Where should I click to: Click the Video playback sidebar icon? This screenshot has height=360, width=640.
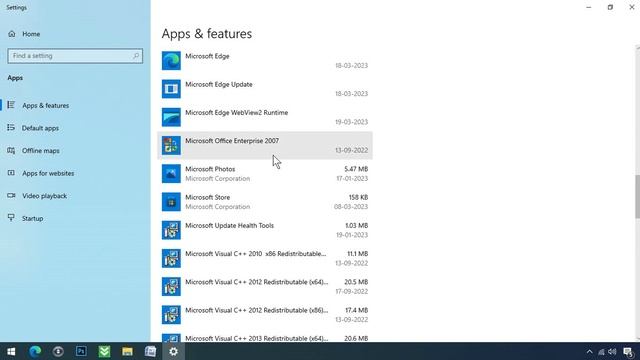pyautogui.click(x=11, y=196)
